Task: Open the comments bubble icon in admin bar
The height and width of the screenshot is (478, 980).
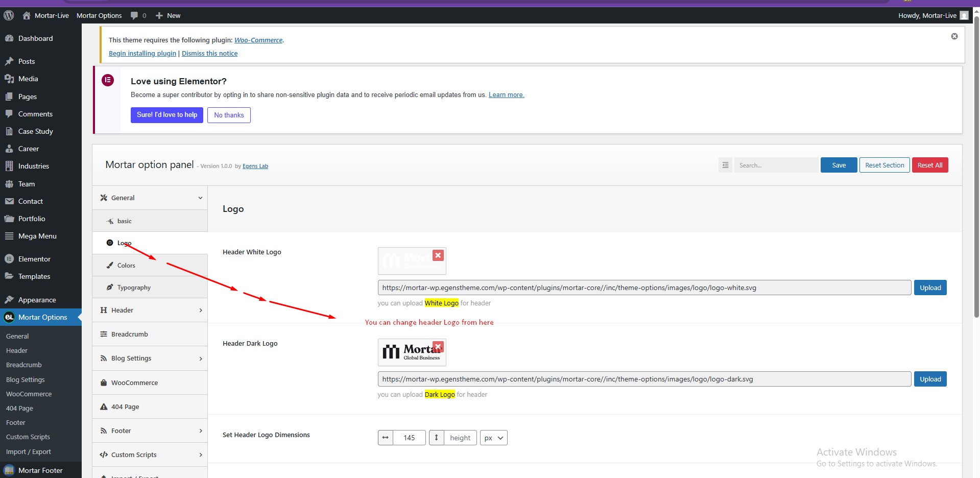Action: tap(134, 15)
